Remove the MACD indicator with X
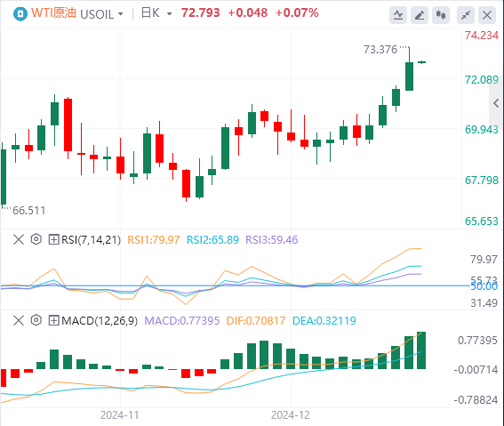 pos(19,320)
